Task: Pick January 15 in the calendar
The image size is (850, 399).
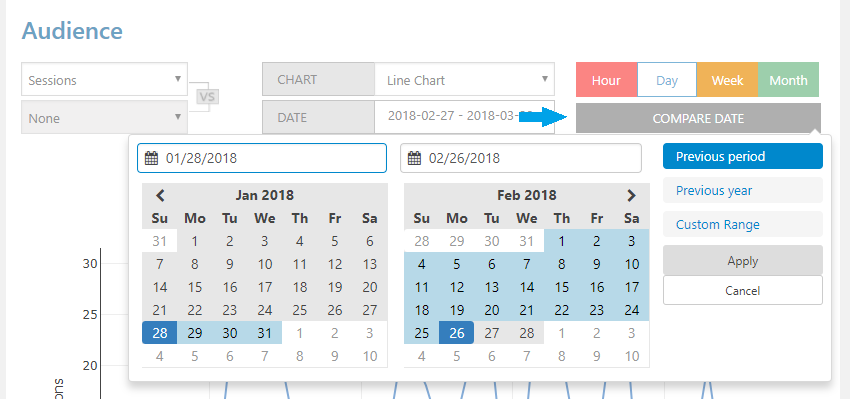Action: pyautogui.click(x=195, y=287)
